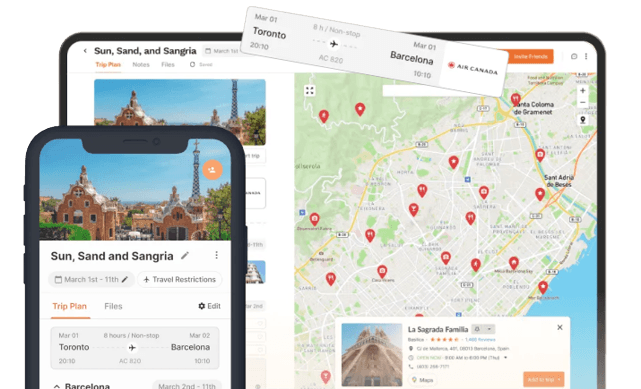Zoom in on the map with plus
Screen dimensions: 641x389
583,91
